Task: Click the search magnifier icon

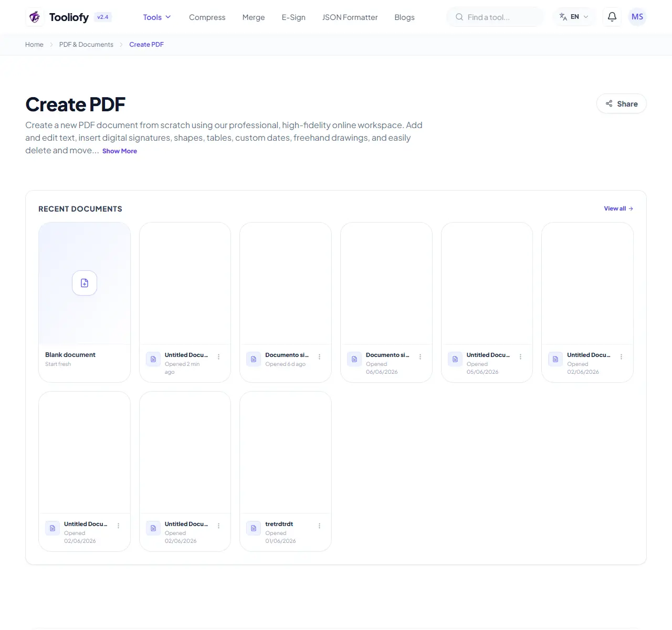Action: pyautogui.click(x=459, y=17)
